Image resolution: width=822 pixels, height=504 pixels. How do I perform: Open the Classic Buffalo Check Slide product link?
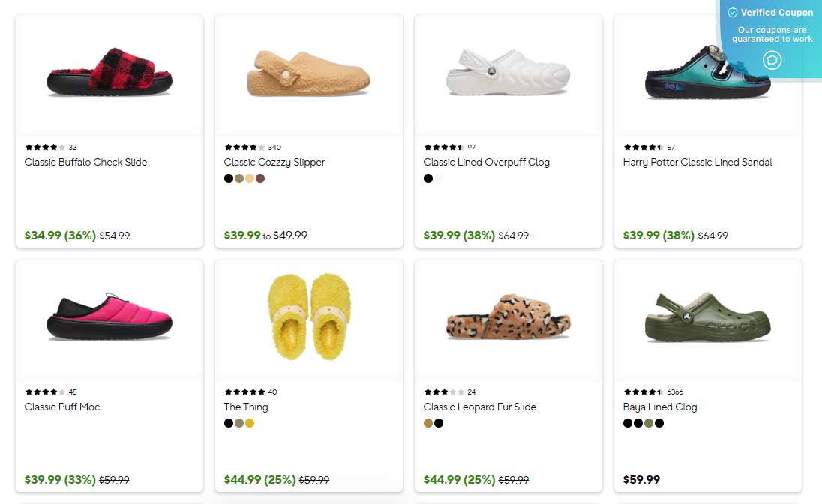pos(85,162)
